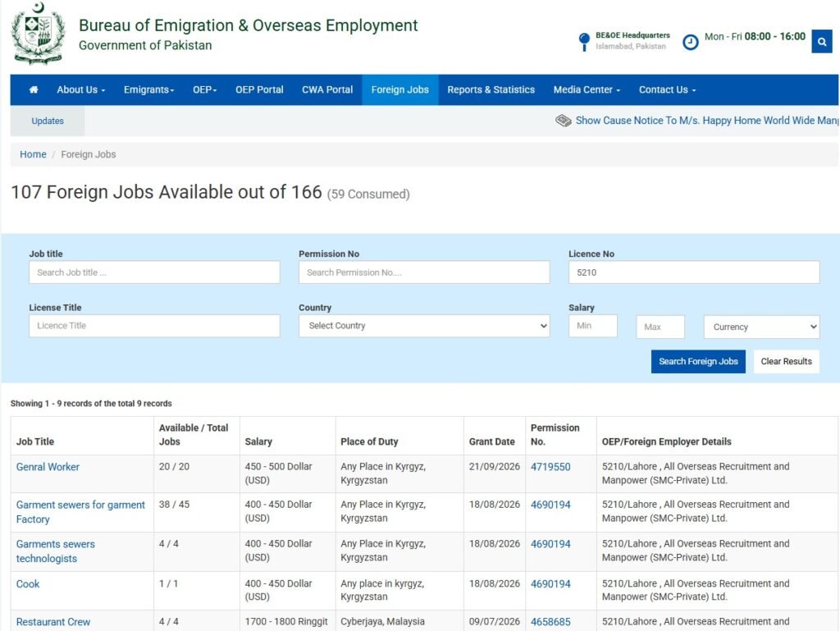
Task: Open permission 4690194 in Garments sewers technologists row
Action: [x=550, y=544]
